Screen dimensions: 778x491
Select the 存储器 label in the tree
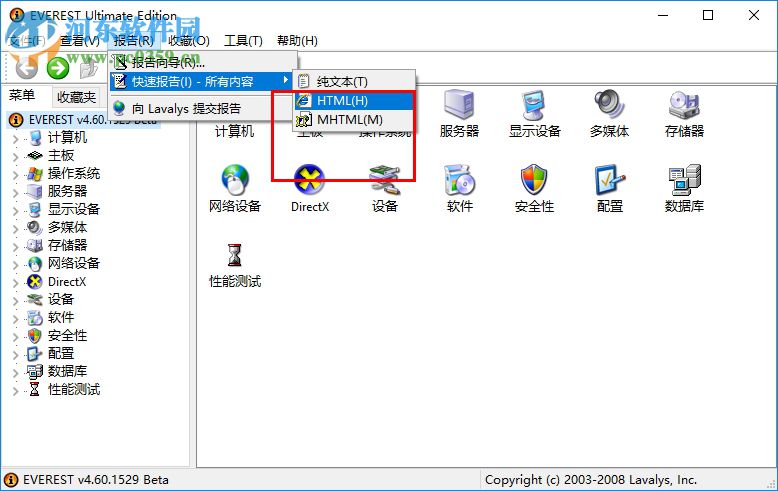point(67,245)
